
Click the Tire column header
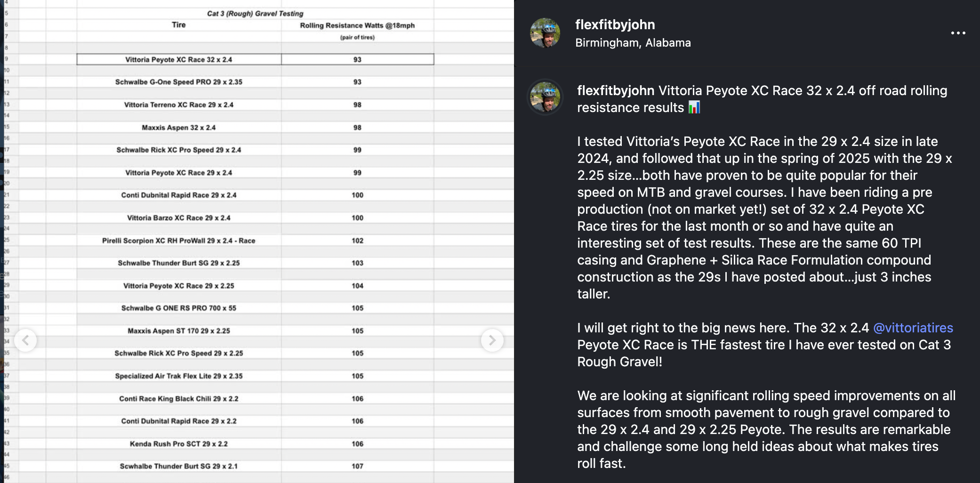pyautogui.click(x=179, y=25)
